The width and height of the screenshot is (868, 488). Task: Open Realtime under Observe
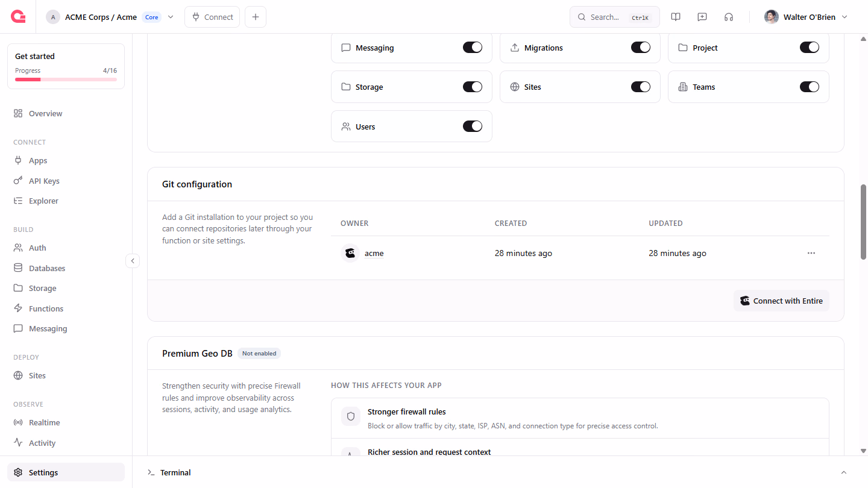(x=66, y=422)
